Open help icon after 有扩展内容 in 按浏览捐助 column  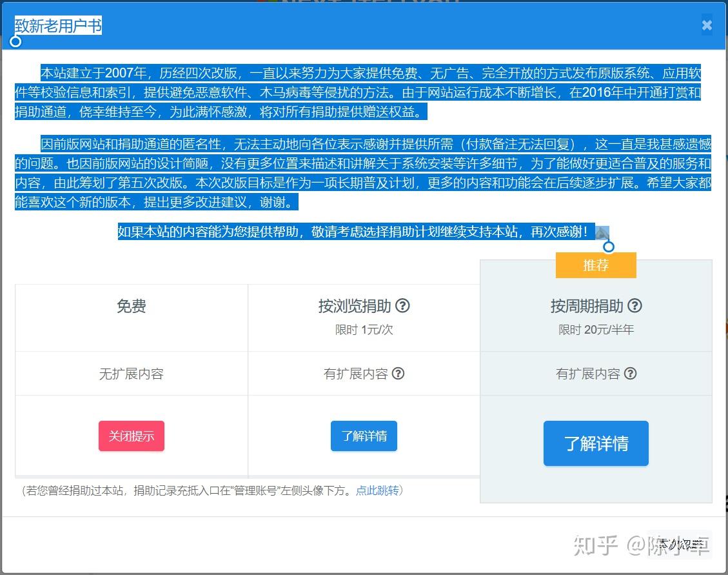[398, 373]
